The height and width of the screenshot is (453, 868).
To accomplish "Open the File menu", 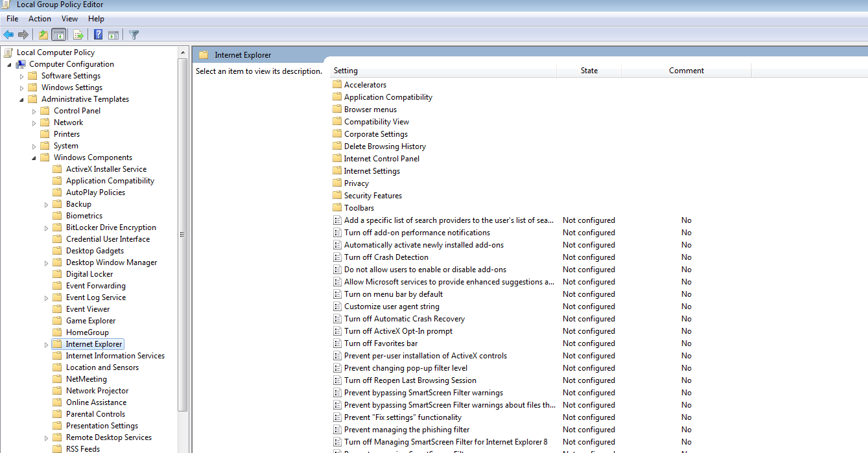I will click(12, 19).
